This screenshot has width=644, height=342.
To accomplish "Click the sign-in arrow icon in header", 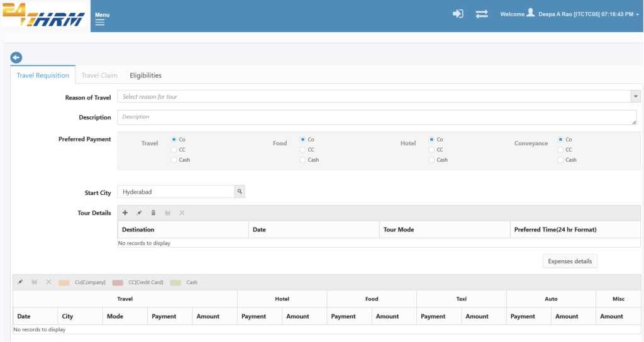I will pyautogui.click(x=458, y=14).
